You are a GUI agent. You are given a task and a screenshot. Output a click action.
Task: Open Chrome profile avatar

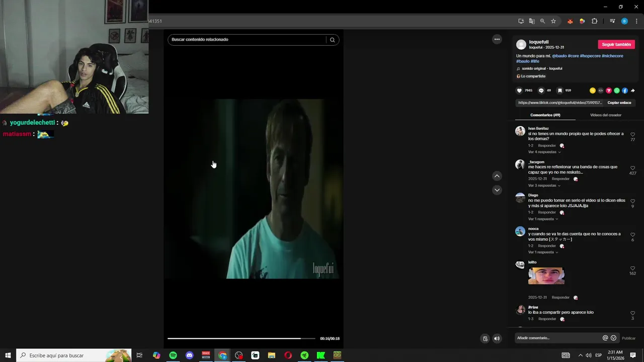(x=624, y=21)
